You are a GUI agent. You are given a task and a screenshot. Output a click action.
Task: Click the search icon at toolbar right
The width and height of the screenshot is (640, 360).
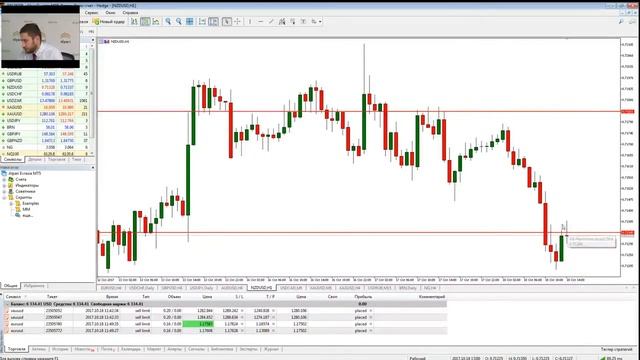click(621, 21)
